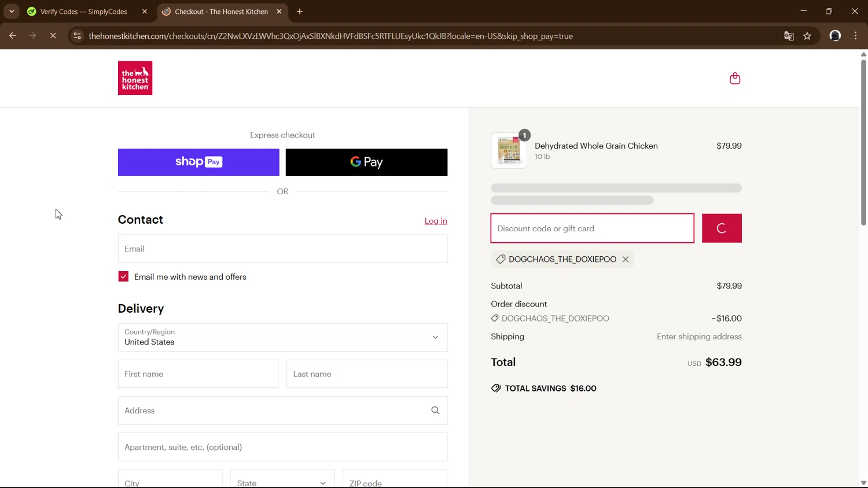Click the browser address bar URL

[x=330, y=36]
